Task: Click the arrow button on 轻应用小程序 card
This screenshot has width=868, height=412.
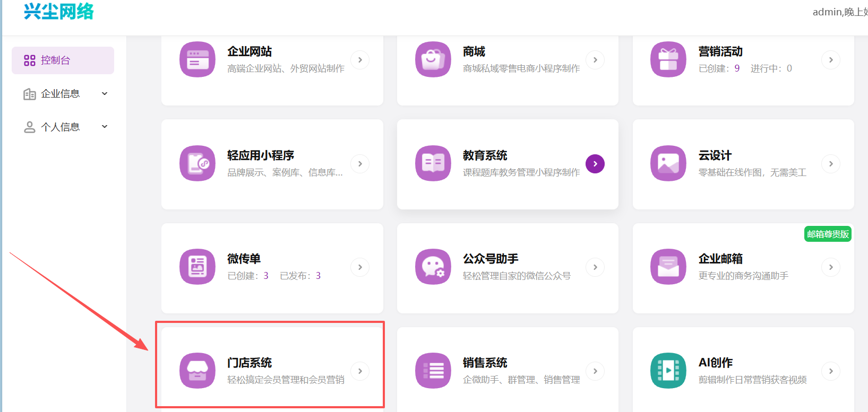Action: click(x=360, y=164)
